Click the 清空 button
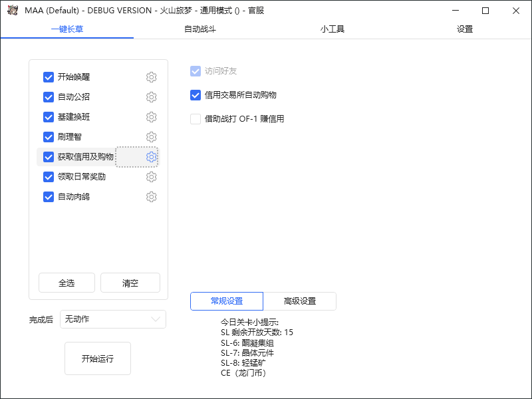Screen dimensions: 532x399 (x=130, y=282)
